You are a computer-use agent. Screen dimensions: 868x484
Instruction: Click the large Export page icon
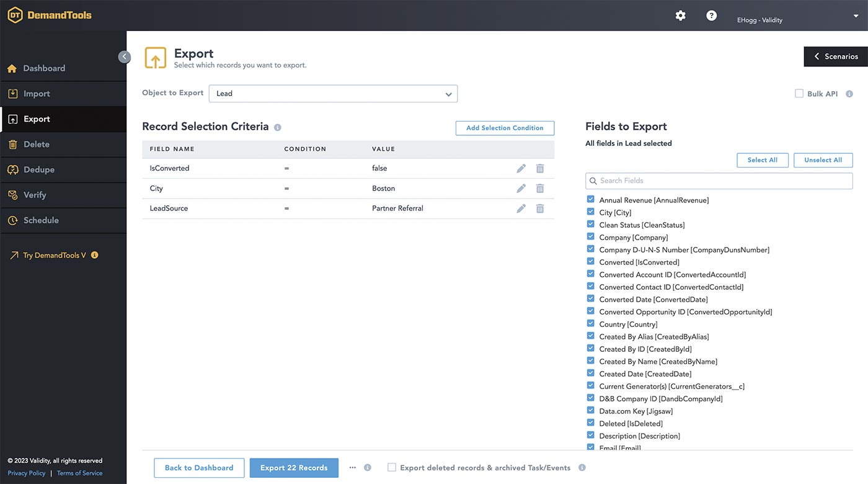pyautogui.click(x=155, y=58)
